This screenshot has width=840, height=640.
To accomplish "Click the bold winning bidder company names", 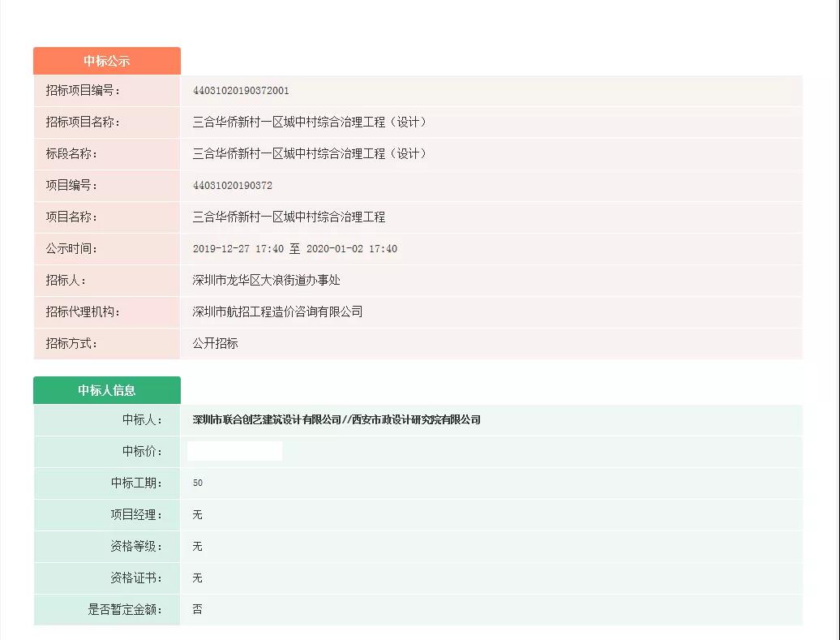I will (x=336, y=419).
